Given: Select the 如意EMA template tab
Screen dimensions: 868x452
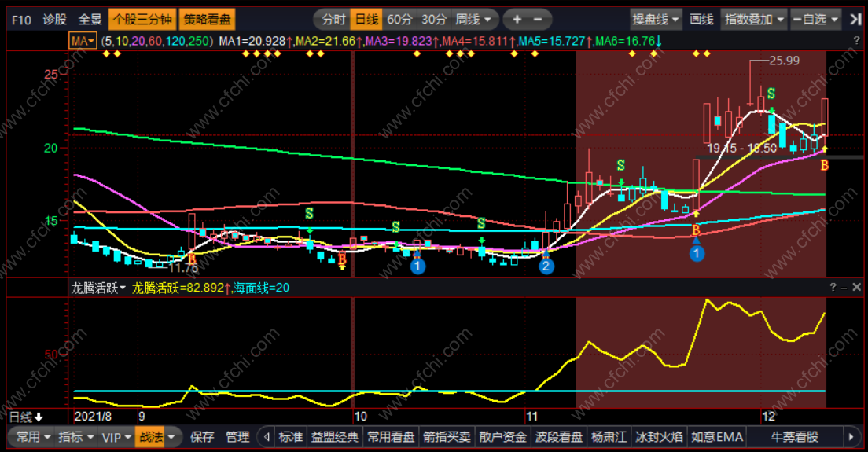Looking at the screenshot, I should coord(717,437).
